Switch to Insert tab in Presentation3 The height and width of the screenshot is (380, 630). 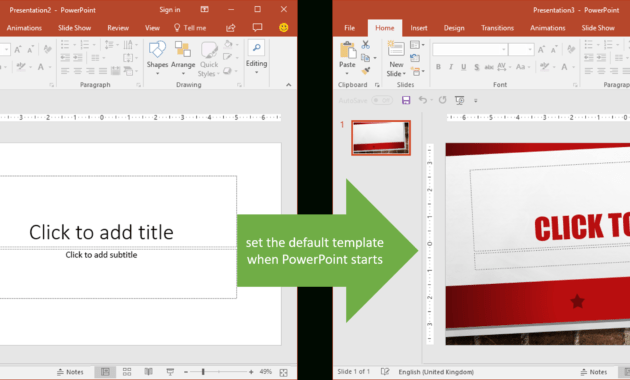pos(419,28)
